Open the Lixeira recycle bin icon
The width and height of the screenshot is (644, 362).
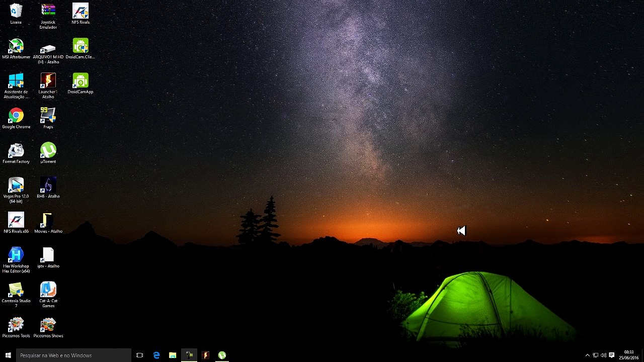coord(16,14)
